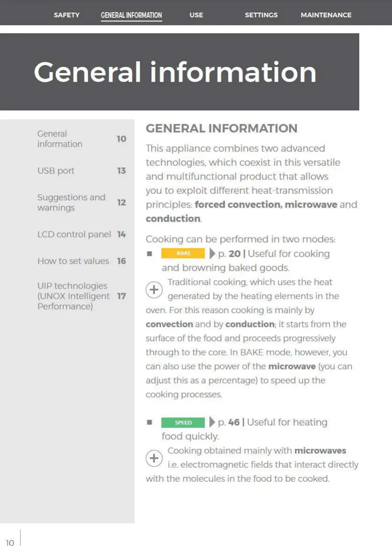
Task: Open LCD control panel entry
Action: 82,234
